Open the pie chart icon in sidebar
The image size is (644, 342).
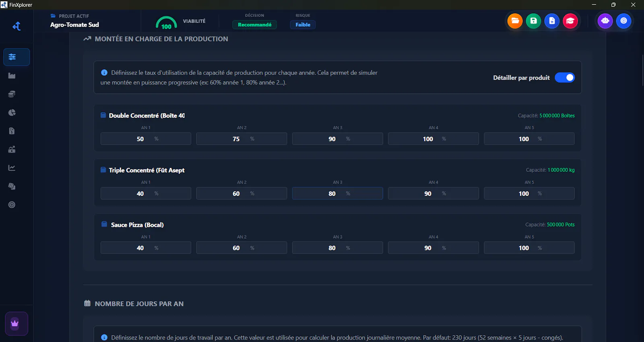(12, 113)
